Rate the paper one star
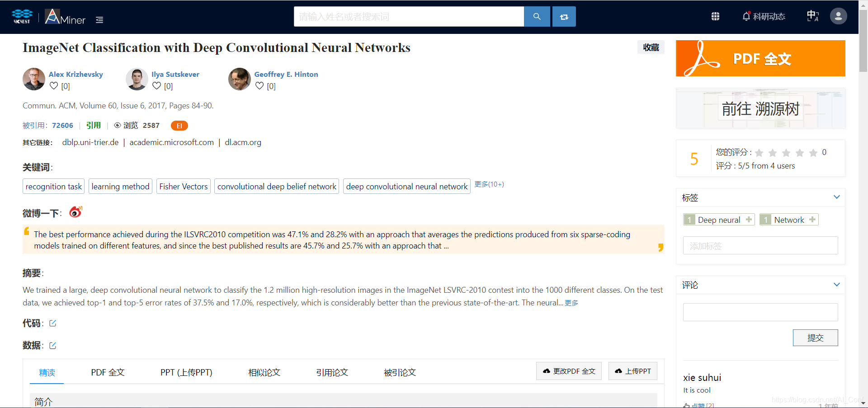 [x=759, y=153]
